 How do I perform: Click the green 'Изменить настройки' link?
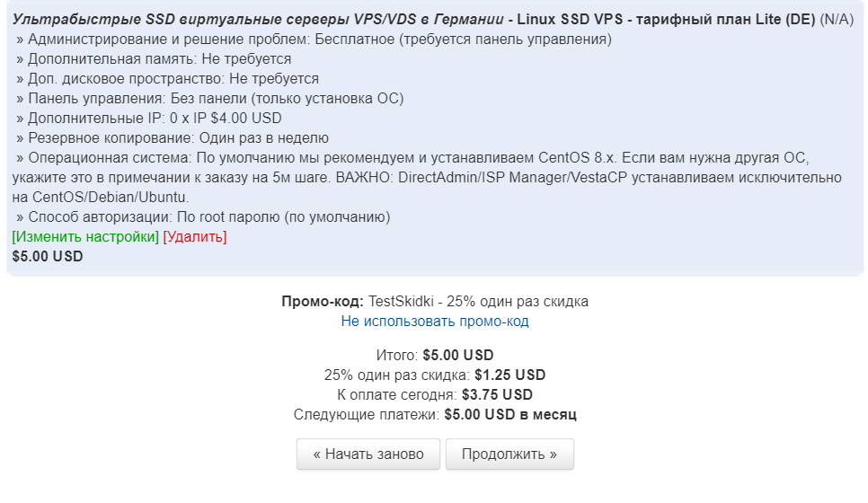click(85, 237)
